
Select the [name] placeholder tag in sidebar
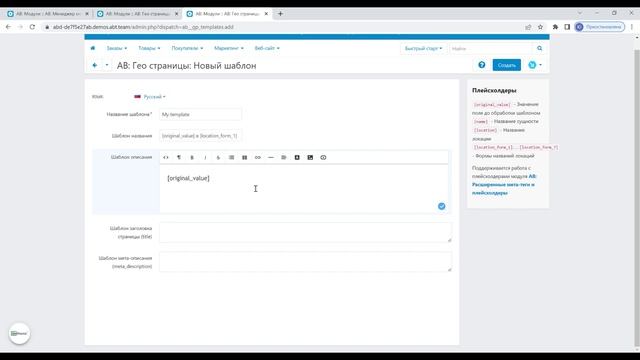pyautogui.click(x=481, y=122)
